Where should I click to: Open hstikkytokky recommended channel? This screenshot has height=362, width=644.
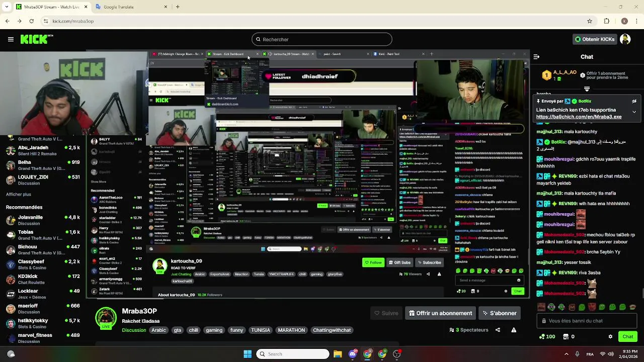[x=43, y=323]
